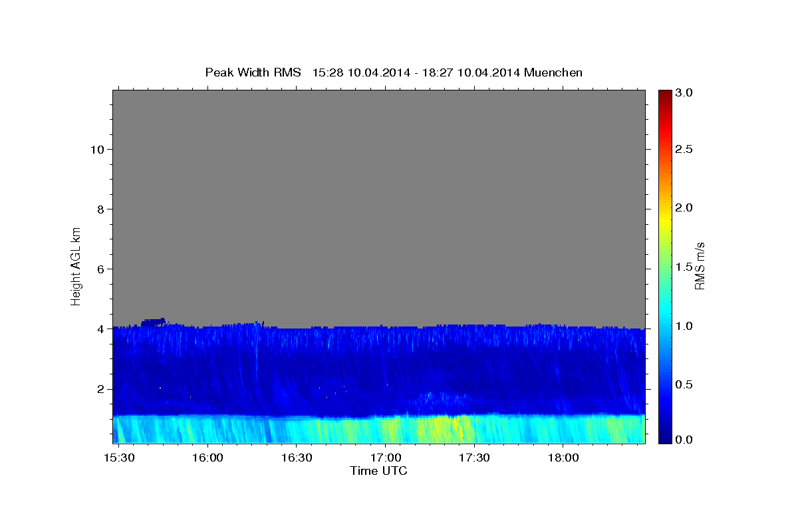Click the 17:00 time tick label
The width and height of the screenshot is (798, 532).
point(386,458)
